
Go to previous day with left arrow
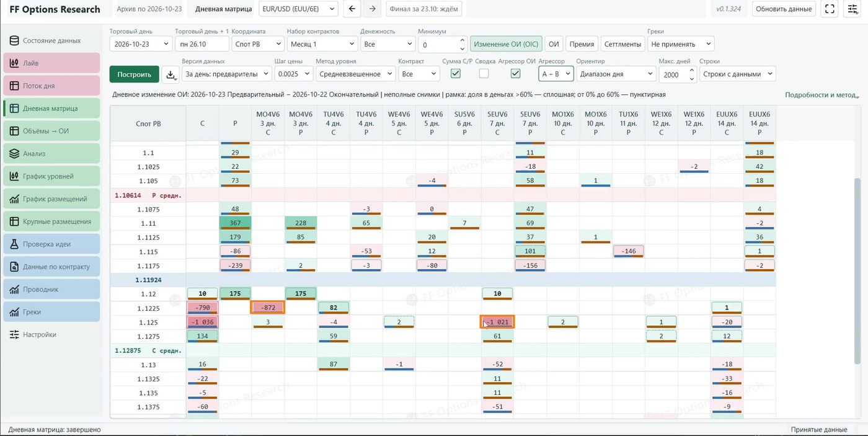(352, 9)
